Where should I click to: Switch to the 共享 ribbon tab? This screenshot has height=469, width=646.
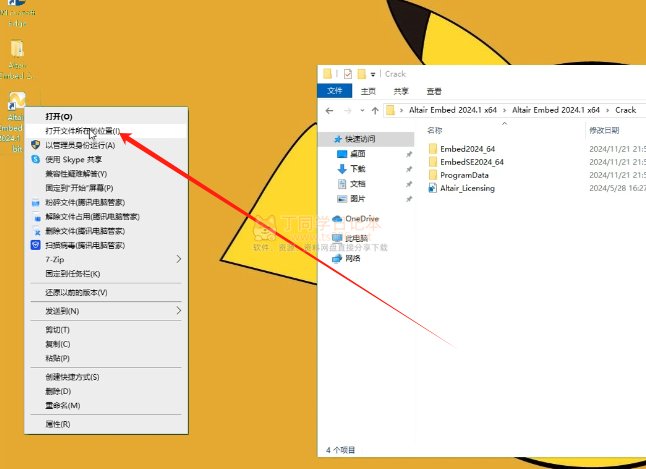[x=400, y=91]
